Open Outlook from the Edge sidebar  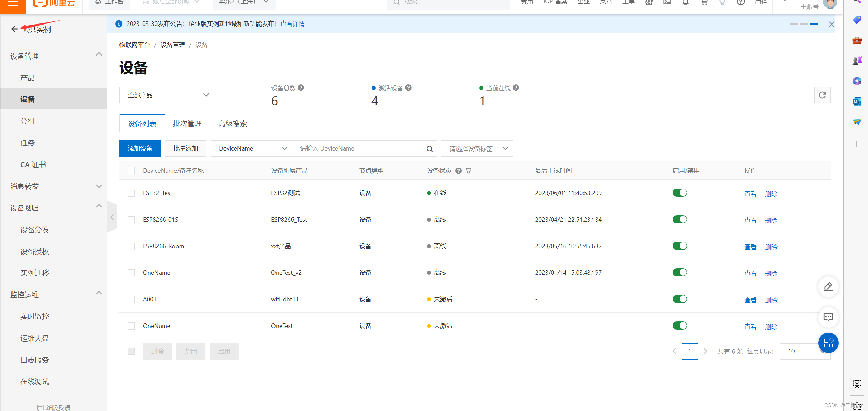pyautogui.click(x=857, y=101)
